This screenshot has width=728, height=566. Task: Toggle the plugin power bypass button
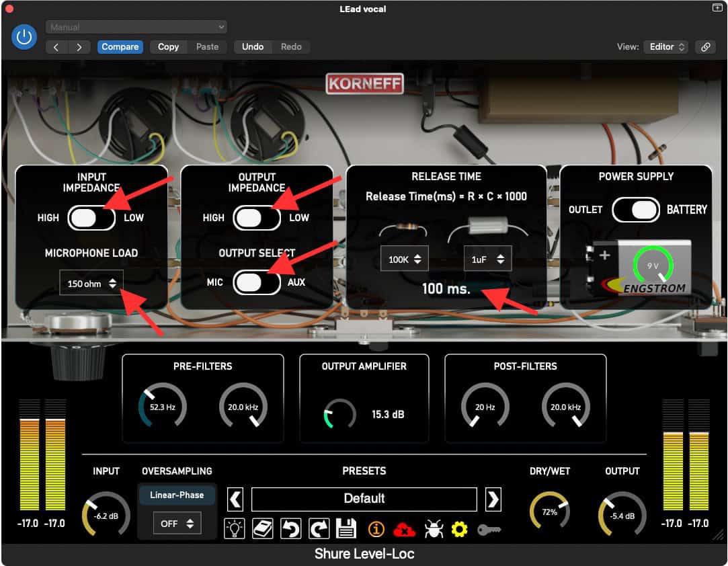(24, 37)
